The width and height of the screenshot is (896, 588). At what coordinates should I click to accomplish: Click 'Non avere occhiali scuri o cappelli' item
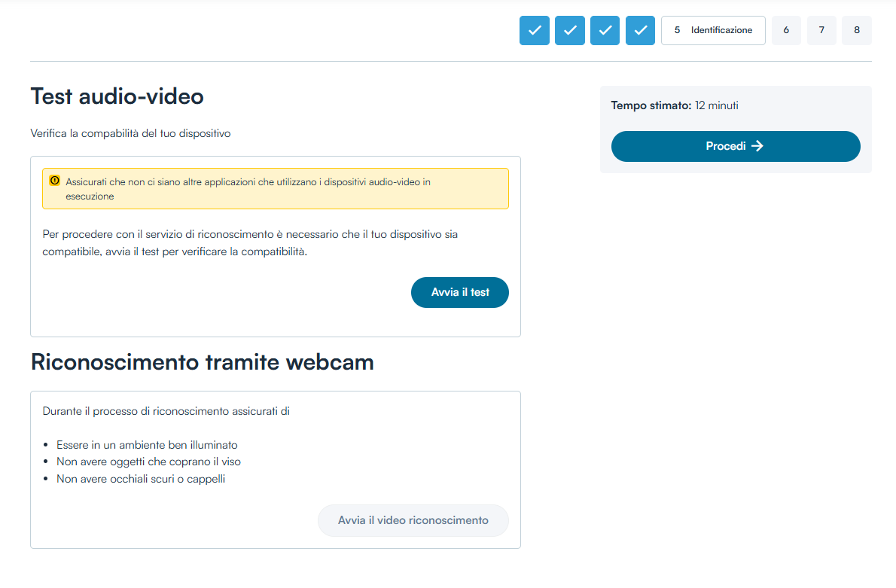pos(141,479)
